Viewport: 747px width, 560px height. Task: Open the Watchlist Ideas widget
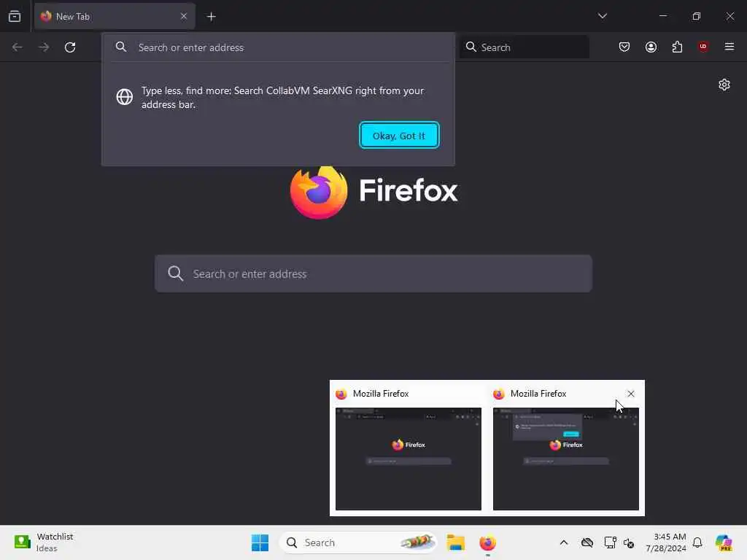click(44, 542)
